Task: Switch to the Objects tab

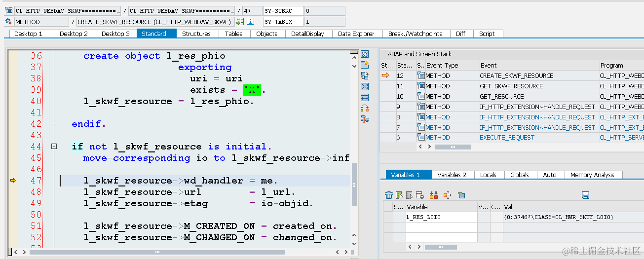Action: point(266,34)
